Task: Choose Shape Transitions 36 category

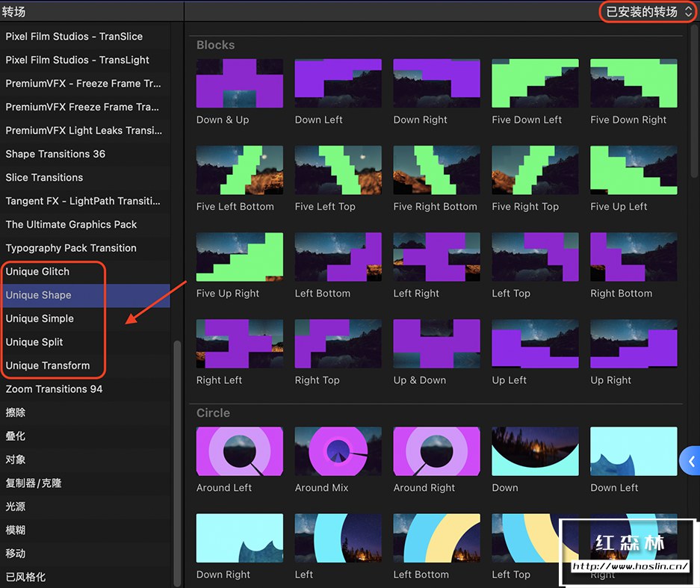Action: (85, 154)
